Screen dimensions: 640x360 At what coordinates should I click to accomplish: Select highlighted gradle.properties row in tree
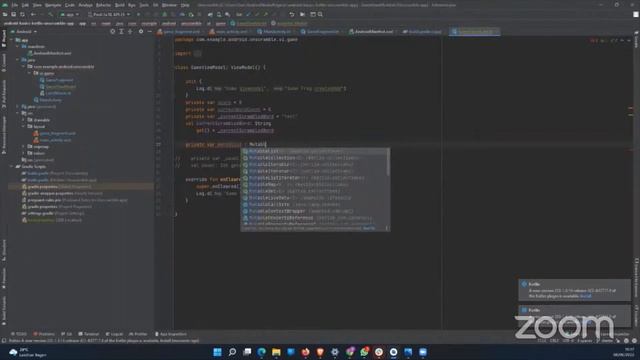[81, 187]
